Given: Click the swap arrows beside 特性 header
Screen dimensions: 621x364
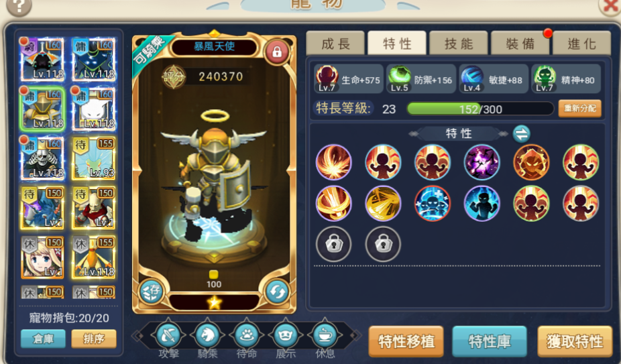Looking at the screenshot, I should [x=521, y=134].
